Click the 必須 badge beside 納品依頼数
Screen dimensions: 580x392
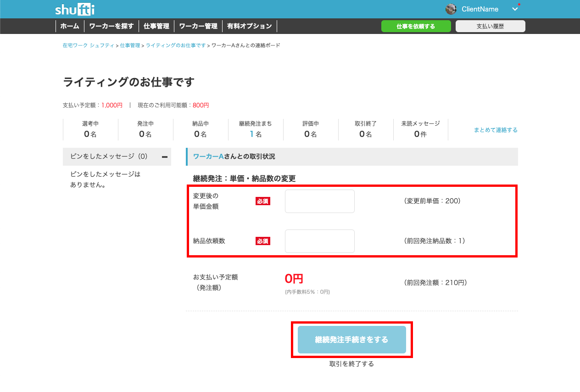263,241
